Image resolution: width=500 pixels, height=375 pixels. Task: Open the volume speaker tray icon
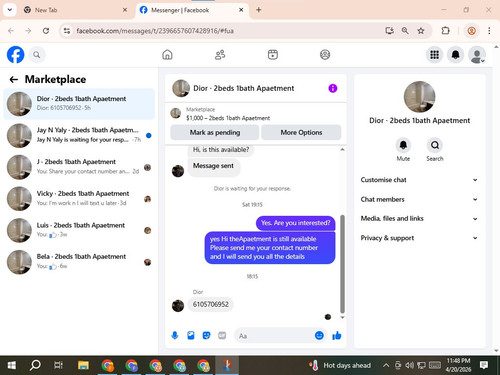(x=409, y=366)
